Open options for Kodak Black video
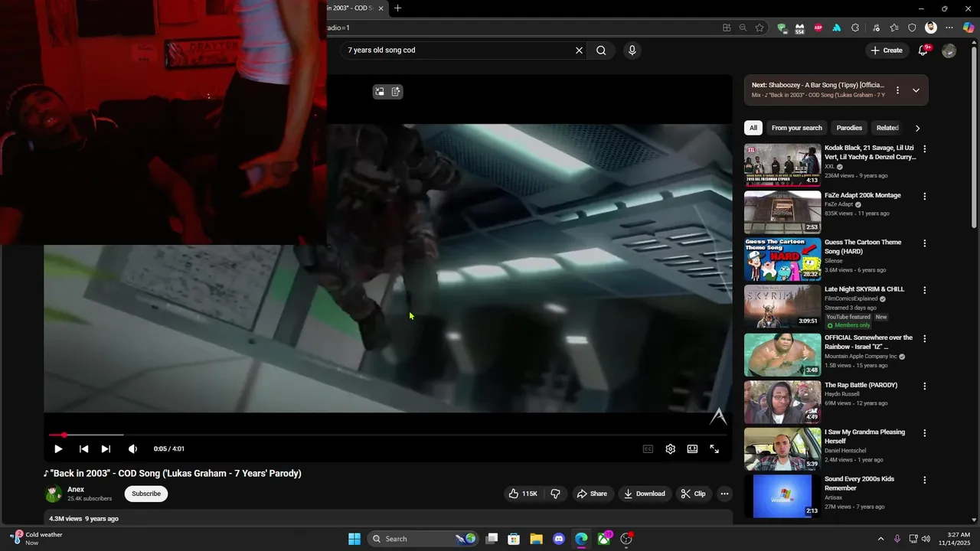 point(924,149)
